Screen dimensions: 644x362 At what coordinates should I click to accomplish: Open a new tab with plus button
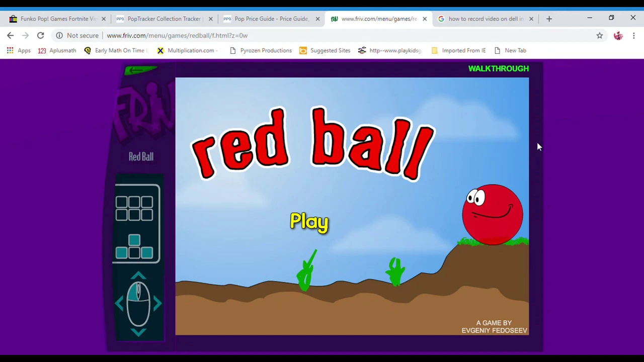coord(549,19)
